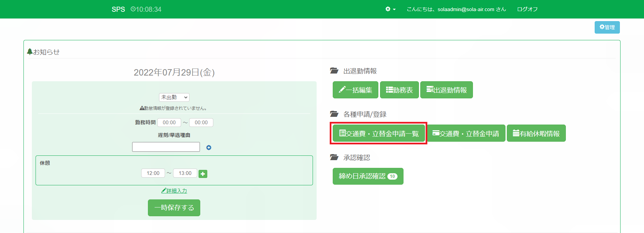This screenshot has height=233, width=644.
Task: Click 締め日承認確認 approval button
Action: coord(368,176)
